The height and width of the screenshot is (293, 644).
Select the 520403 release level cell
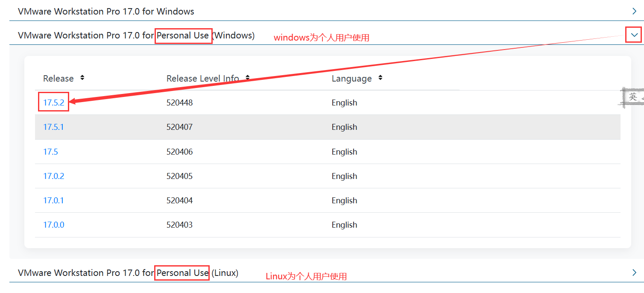click(179, 225)
